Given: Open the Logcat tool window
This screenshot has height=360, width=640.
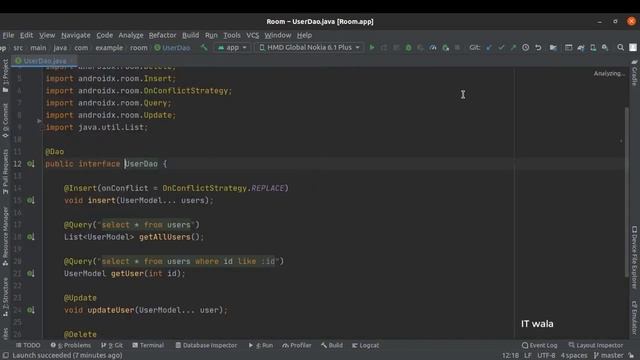Looking at the screenshot, I should pyautogui.click(x=365, y=345).
